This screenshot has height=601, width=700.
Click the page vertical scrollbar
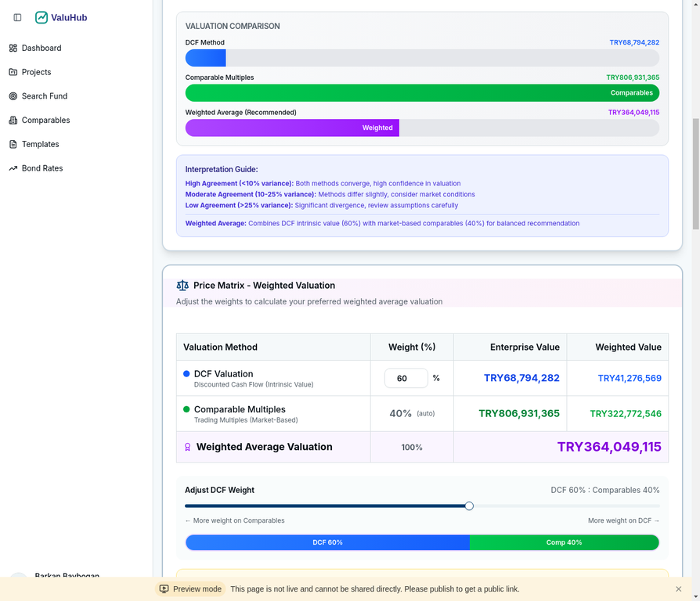[x=695, y=174]
